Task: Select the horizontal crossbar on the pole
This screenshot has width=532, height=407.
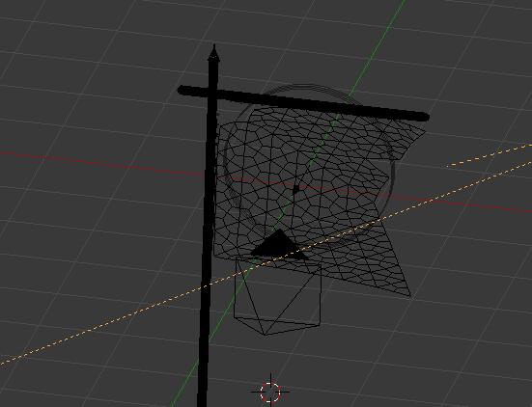Action: tap(304, 102)
